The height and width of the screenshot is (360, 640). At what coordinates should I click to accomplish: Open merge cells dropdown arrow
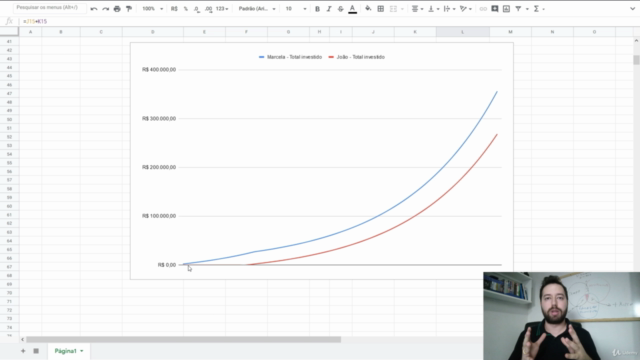402,9
